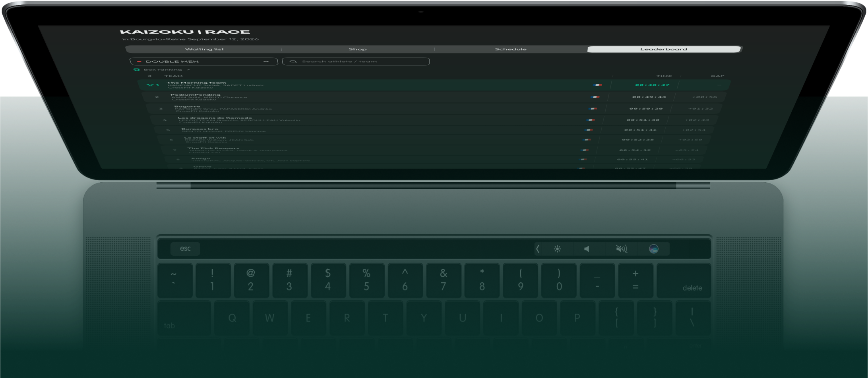868x378 pixels.
Task: Click the trophy icon on the first-place row
Action: (150, 85)
